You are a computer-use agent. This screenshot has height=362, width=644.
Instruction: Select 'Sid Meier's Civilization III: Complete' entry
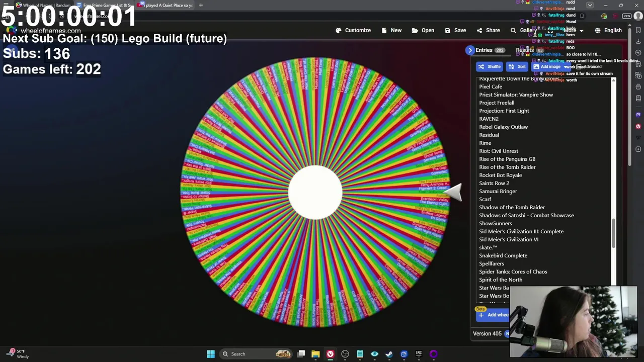pyautogui.click(x=521, y=231)
